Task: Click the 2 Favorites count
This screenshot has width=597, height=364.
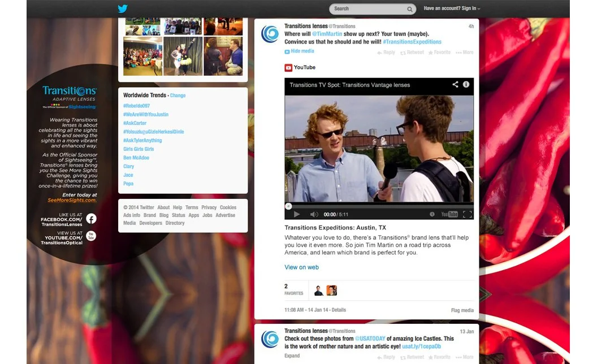Action: click(x=293, y=289)
